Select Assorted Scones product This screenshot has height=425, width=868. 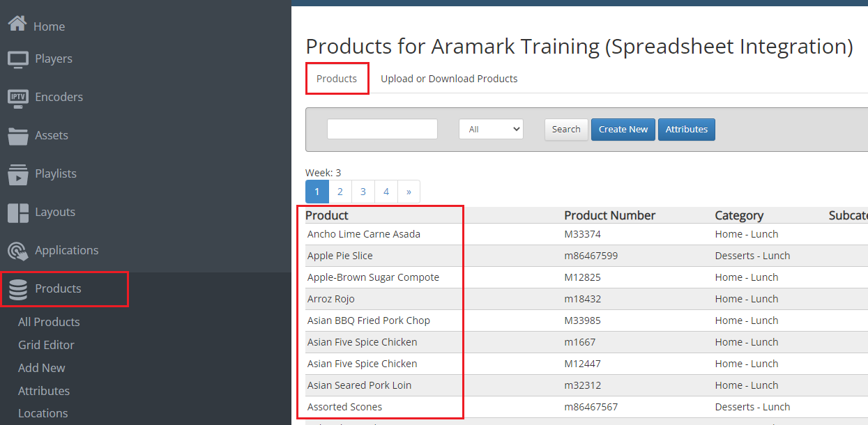point(345,407)
